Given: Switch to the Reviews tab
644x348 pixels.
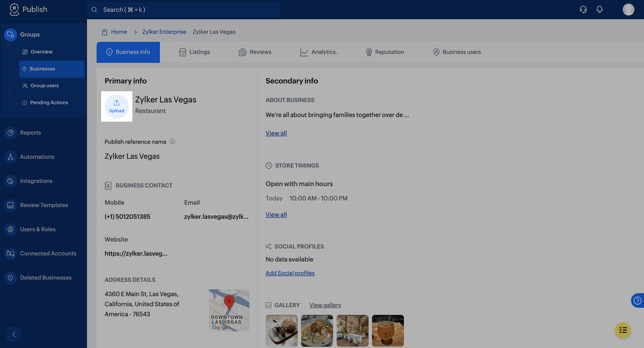Looking at the screenshot, I should click(255, 52).
